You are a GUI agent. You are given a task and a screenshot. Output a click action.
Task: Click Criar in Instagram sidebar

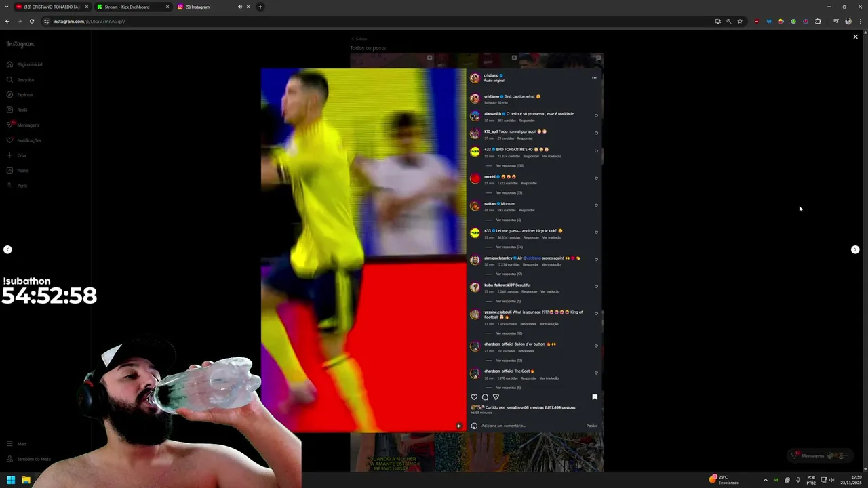click(17, 155)
